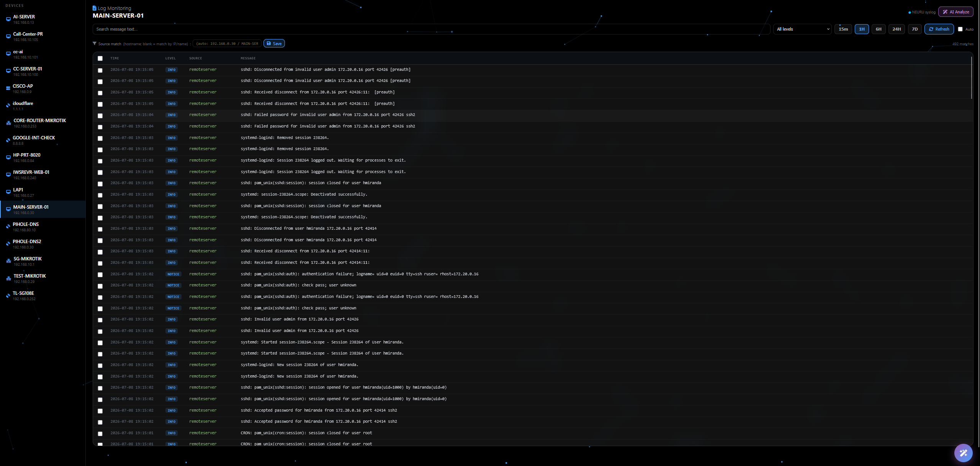The image size is (980, 466).
Task: Open the All levels dropdown
Action: coord(802,29)
